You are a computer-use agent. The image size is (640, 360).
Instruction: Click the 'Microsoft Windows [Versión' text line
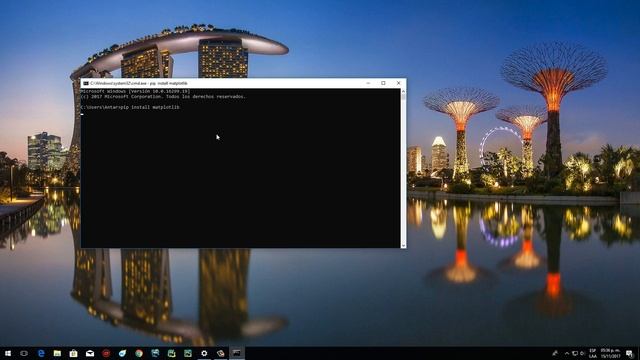pos(136,91)
